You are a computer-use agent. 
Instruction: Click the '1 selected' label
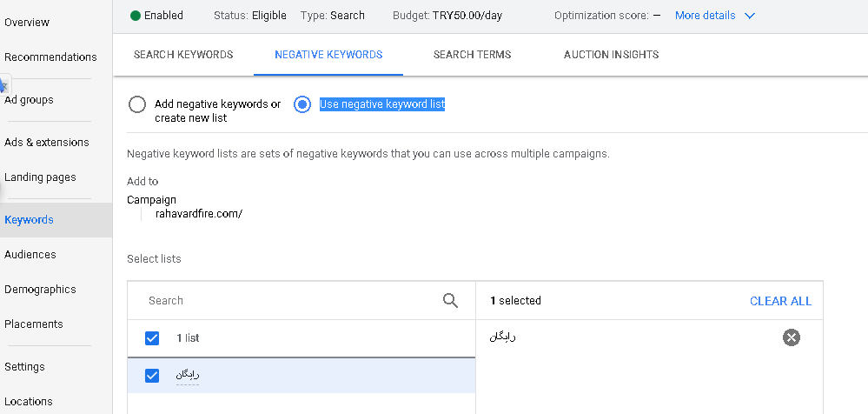coord(515,300)
